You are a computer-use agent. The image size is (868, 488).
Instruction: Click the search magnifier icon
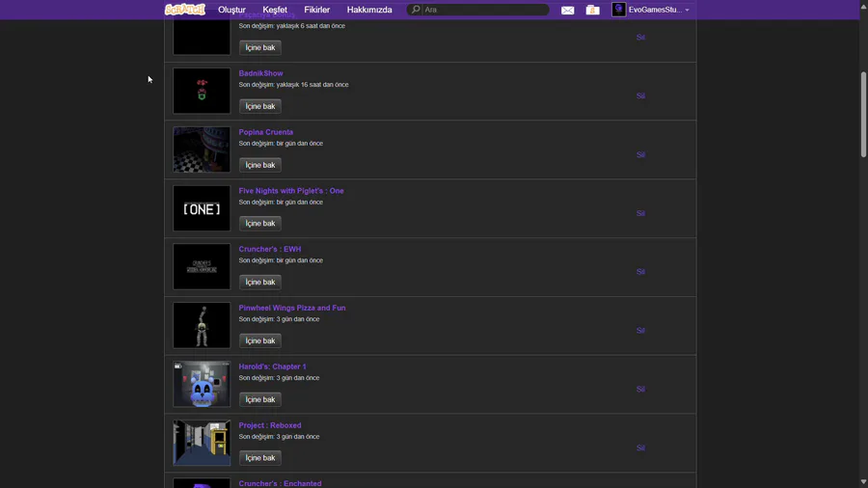[415, 10]
